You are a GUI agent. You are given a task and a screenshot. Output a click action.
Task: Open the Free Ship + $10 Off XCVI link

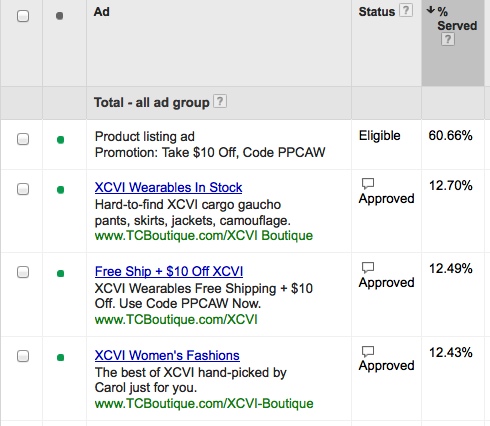pos(169,271)
